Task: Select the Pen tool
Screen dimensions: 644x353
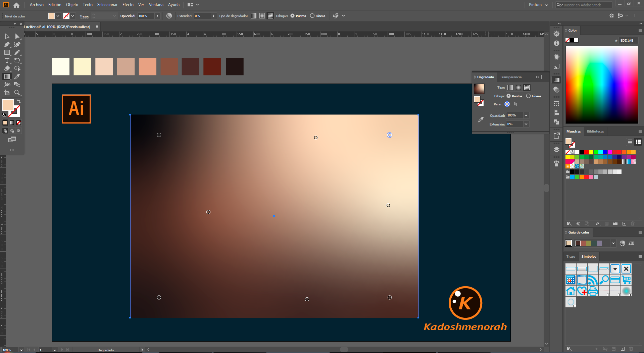Action: click(7, 44)
